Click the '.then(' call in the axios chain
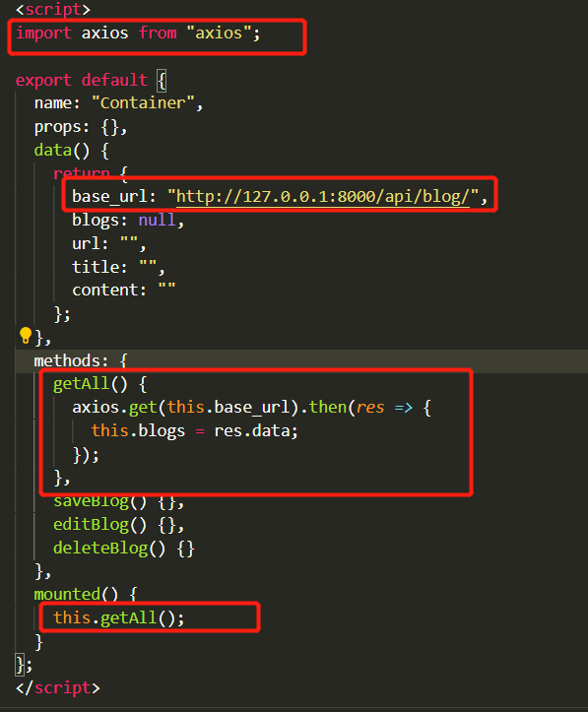 tap(327, 408)
